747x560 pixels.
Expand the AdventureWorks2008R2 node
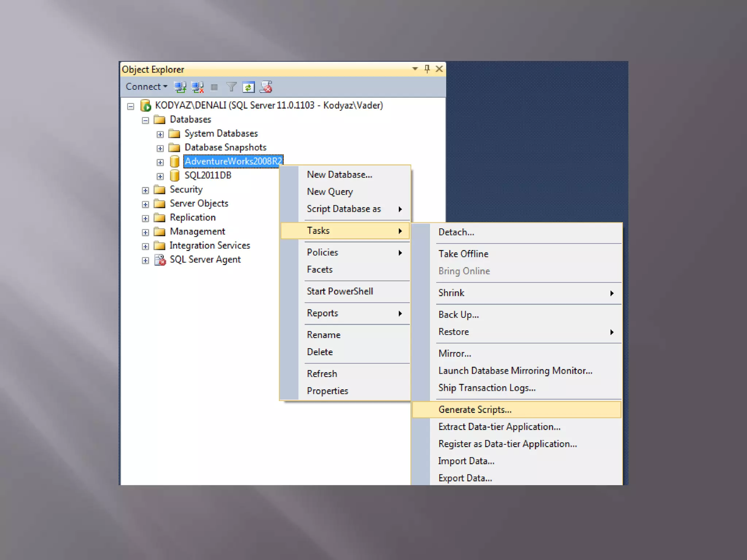pyautogui.click(x=160, y=163)
